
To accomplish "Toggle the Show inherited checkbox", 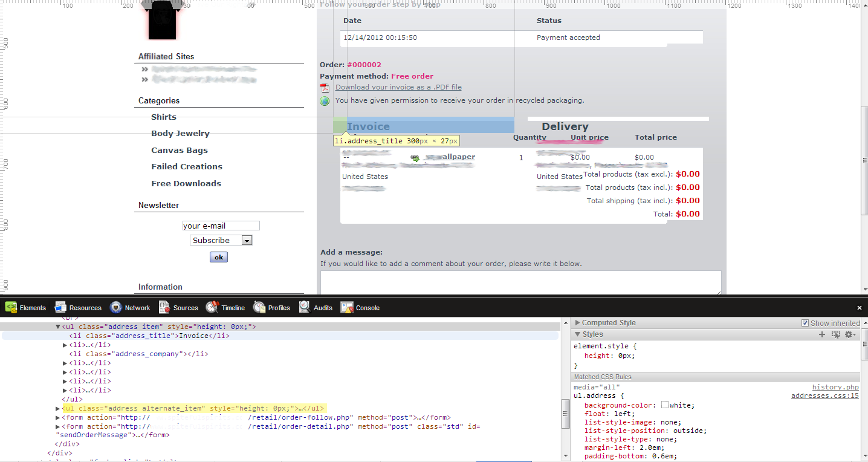I will [805, 323].
